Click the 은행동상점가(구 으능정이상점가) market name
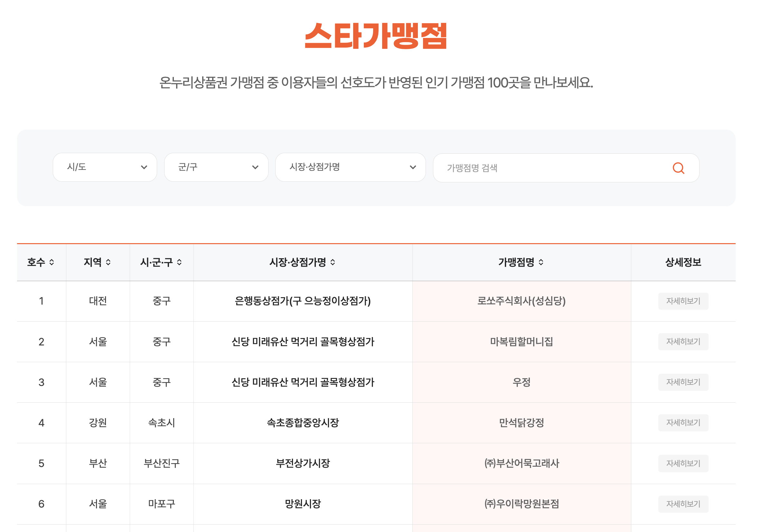Viewport: 763px width, 532px height. point(302,301)
